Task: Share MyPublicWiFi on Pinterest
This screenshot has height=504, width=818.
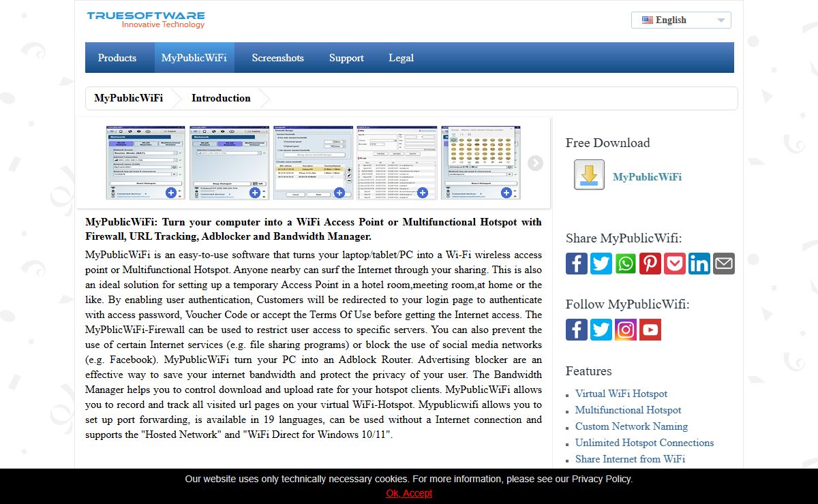Action: point(650,263)
